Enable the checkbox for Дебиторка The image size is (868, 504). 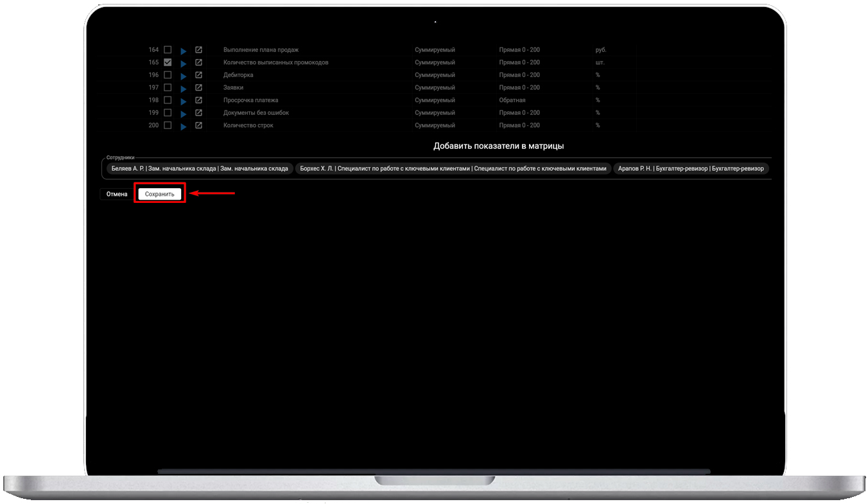[168, 75]
